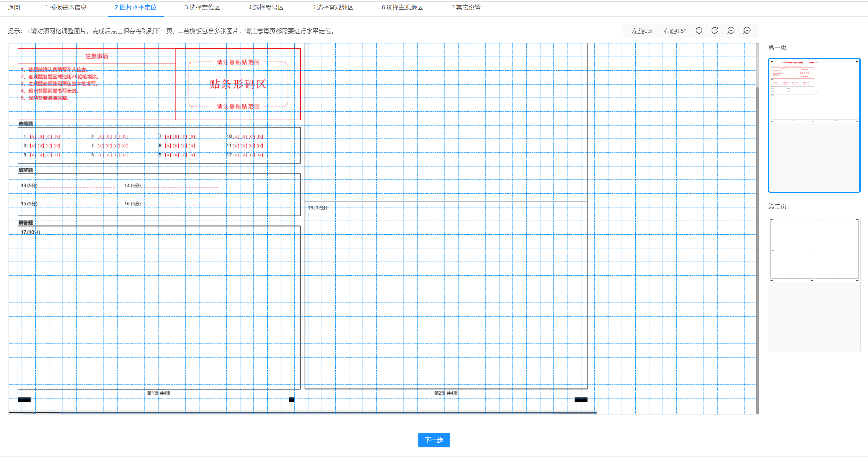Click the 贴条形码区 area on canvas
This screenshot has height=457, width=868.
(238, 84)
